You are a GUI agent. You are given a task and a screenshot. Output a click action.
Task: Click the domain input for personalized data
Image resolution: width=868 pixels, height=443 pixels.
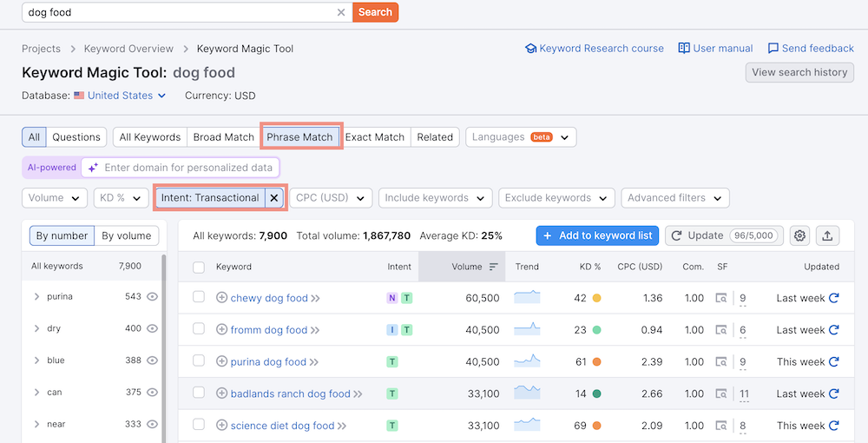[188, 168]
